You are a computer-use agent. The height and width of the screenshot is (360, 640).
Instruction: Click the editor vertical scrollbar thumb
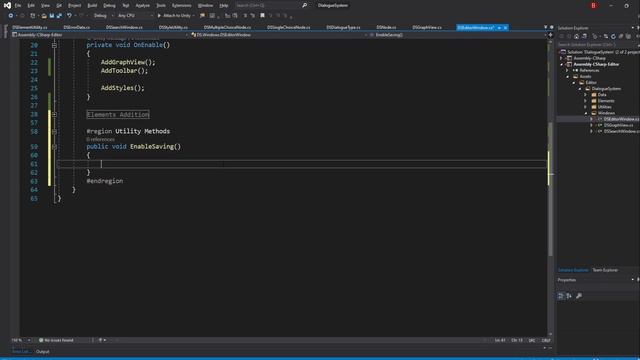tap(550, 188)
